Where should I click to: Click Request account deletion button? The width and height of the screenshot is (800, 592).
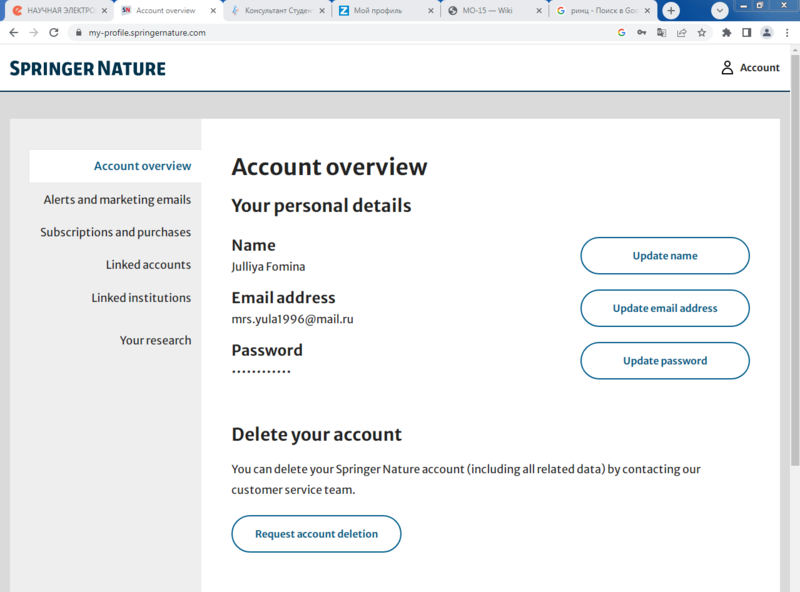(316, 534)
